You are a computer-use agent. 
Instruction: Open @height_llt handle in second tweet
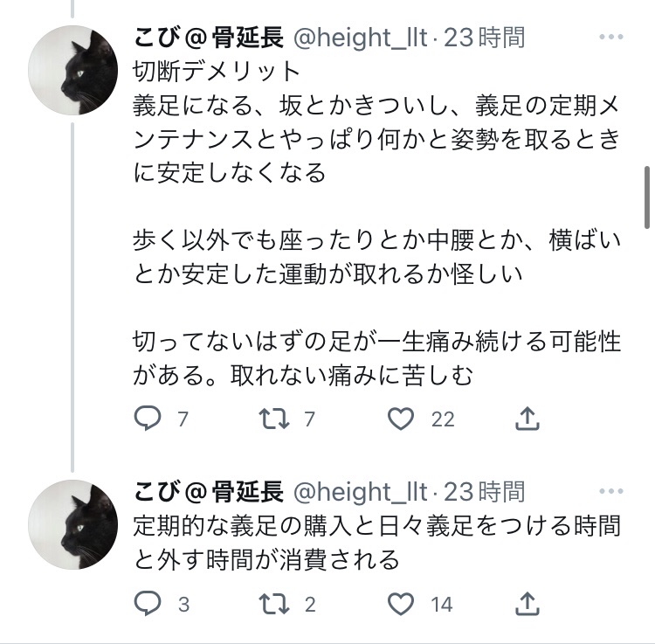point(361,492)
